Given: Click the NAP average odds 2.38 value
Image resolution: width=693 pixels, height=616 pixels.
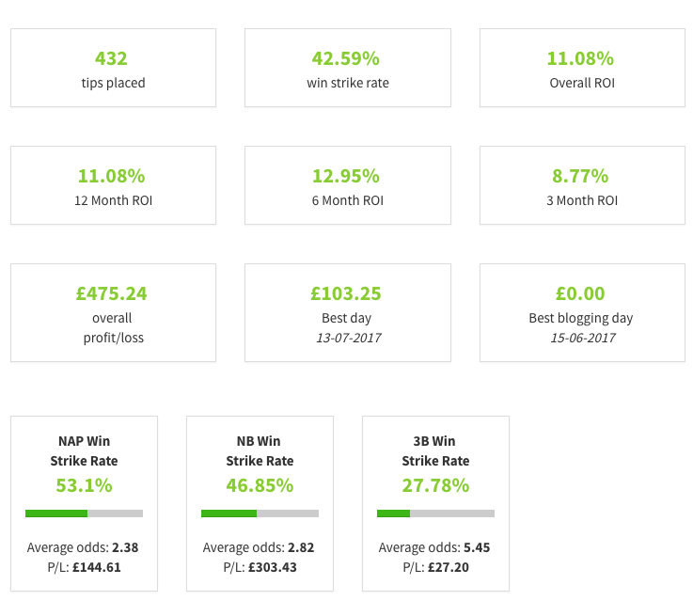Looking at the screenshot, I should [x=126, y=547].
